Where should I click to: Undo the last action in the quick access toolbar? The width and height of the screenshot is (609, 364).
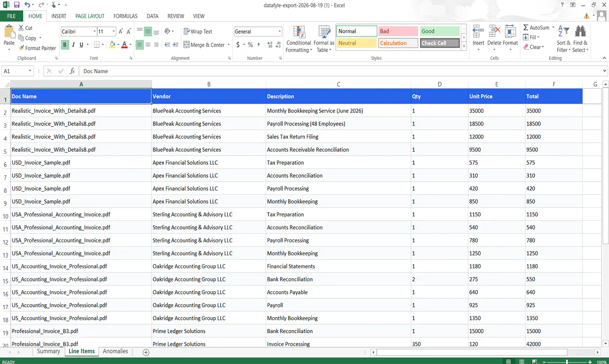tap(27, 5)
